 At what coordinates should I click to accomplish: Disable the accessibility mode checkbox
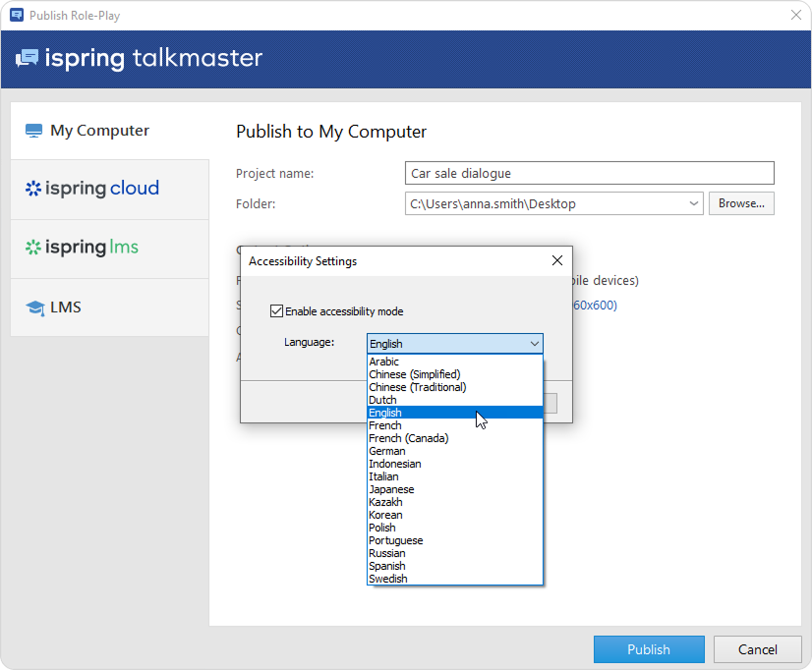click(276, 311)
